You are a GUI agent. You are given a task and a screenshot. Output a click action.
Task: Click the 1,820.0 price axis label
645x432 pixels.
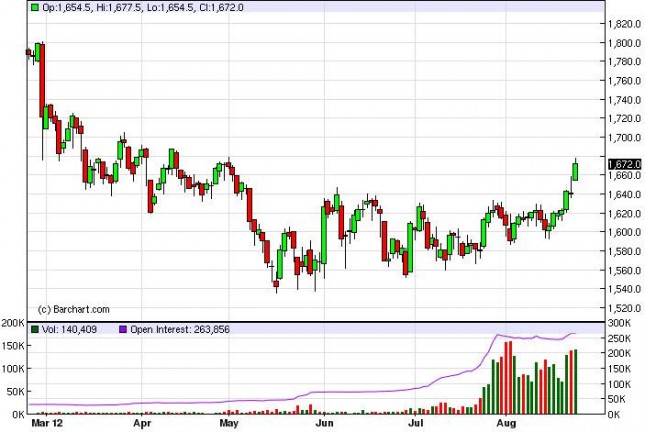point(624,24)
